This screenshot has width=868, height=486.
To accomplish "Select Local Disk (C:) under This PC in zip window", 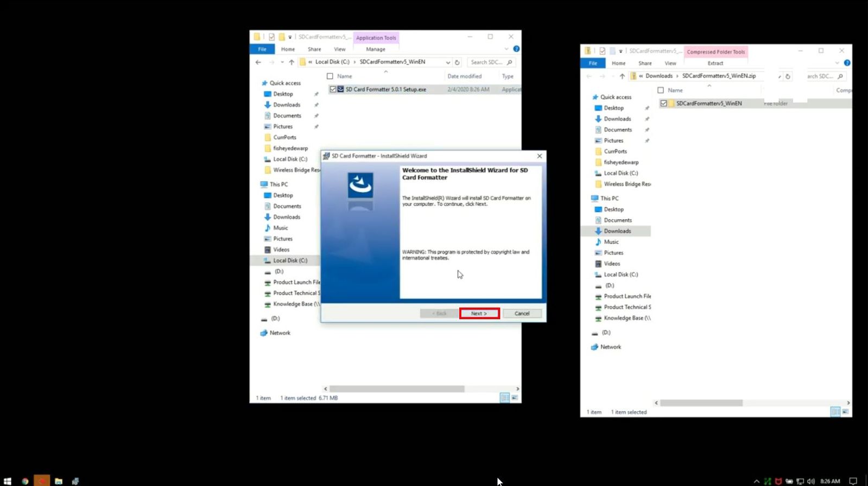I will [x=620, y=274].
